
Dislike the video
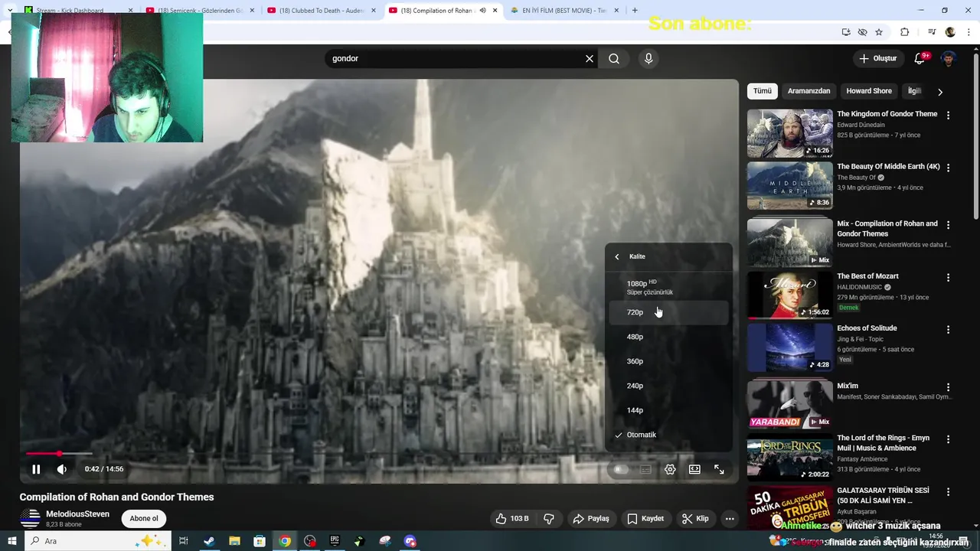pos(549,519)
